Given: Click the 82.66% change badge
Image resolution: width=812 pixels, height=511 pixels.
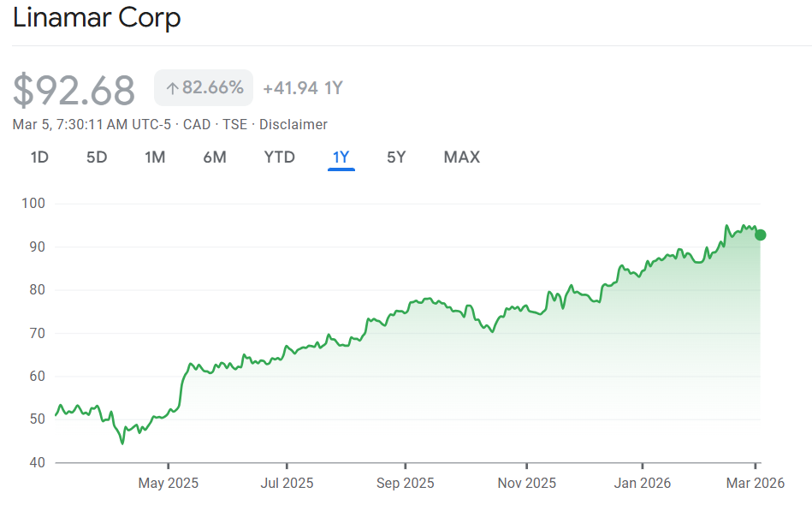Looking at the screenshot, I should click(x=204, y=88).
